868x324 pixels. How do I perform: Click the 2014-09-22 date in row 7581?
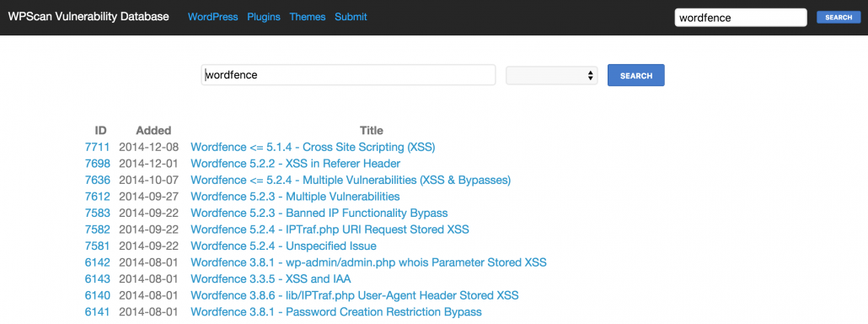pos(148,246)
